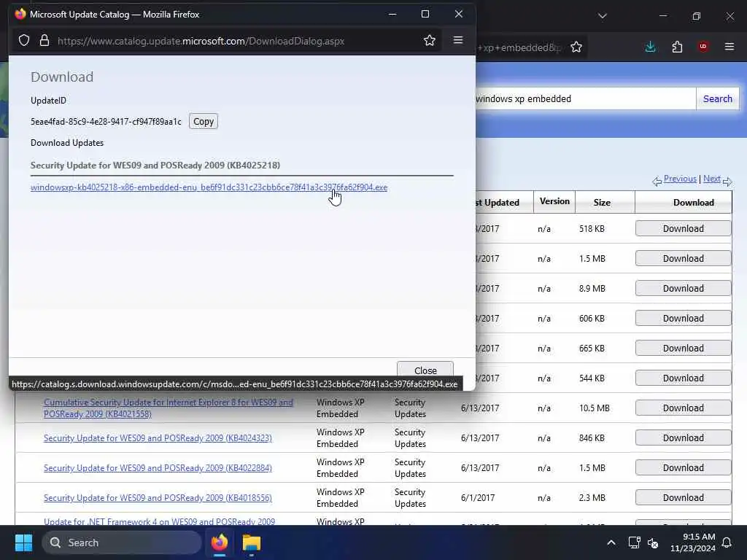Click the bookmark star in main Firefox window
The height and width of the screenshot is (560, 747).
[x=576, y=47]
